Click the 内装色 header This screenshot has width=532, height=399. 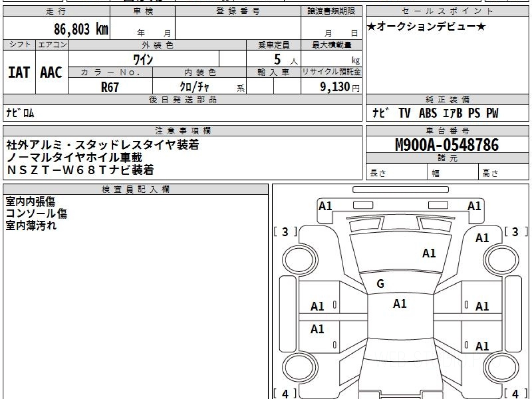pyautogui.click(x=199, y=72)
